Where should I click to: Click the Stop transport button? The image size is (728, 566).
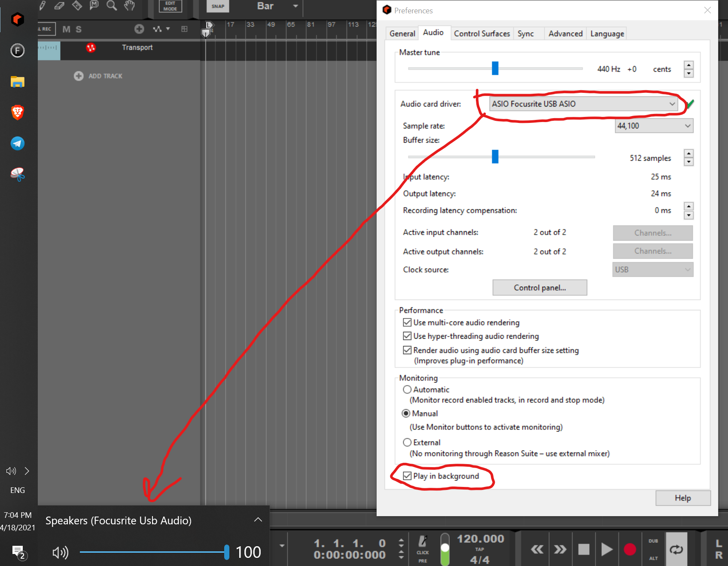click(x=584, y=549)
